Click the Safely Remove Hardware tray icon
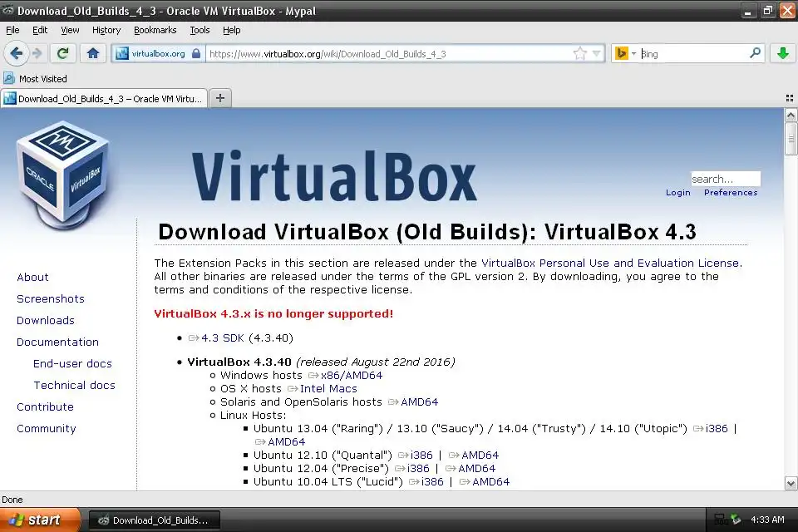This screenshot has width=798, height=532. pos(736,520)
